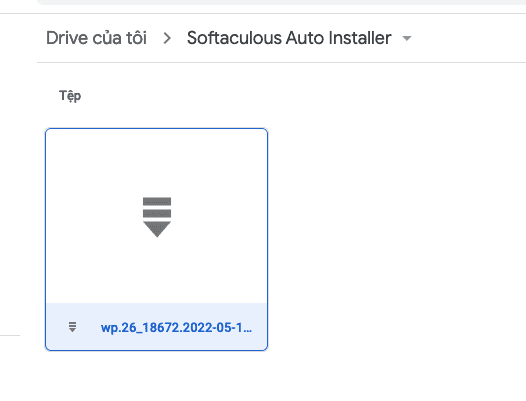The width and height of the screenshot is (526, 401).
Task: Open the Softaculous Auto Installer folder dropdown arrow
Action: pos(407,38)
